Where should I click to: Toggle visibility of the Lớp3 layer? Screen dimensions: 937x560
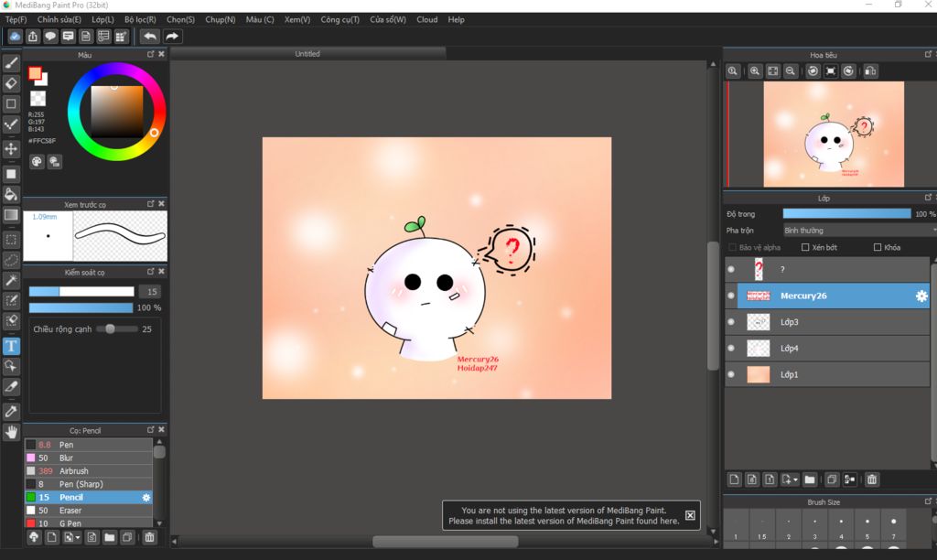tap(731, 322)
